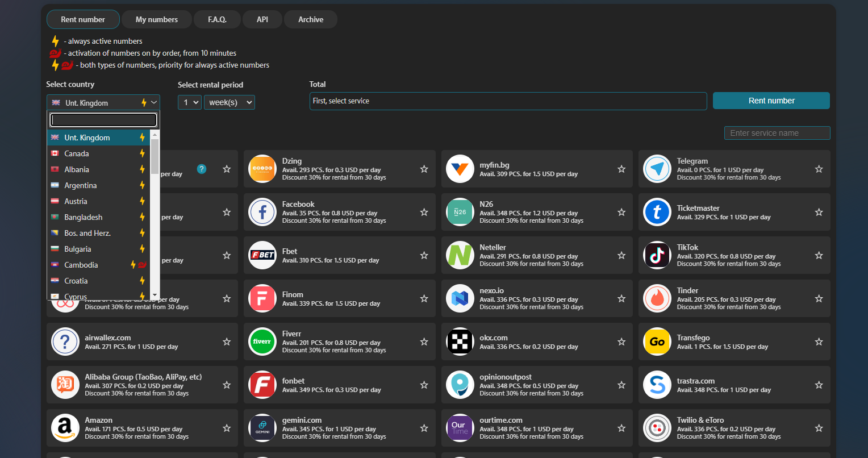Click the country list scrollbar thumb
Screen dimensions: 868x458
(x=155, y=156)
